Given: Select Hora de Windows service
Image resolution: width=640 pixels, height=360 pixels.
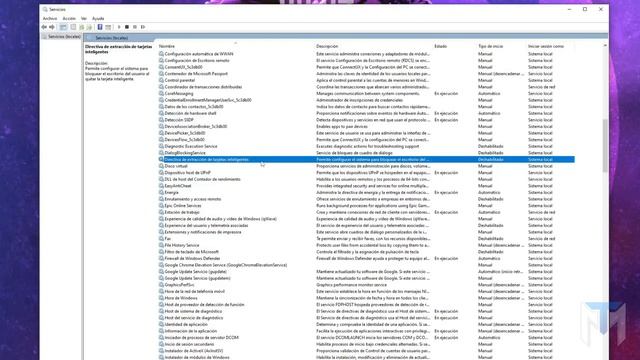Looking at the screenshot, I should pyautogui.click(x=366, y=298).
